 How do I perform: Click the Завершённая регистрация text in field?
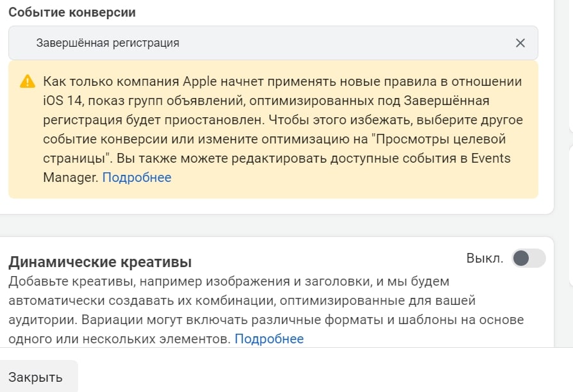(108, 43)
